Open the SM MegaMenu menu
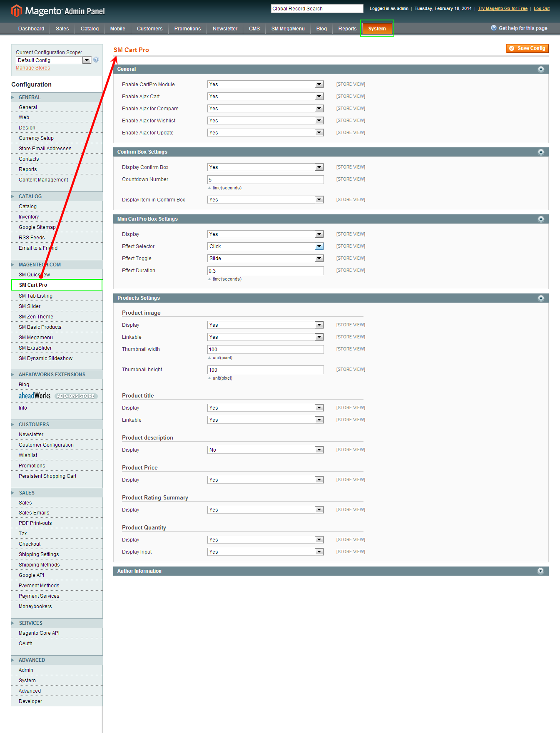This screenshot has height=733, width=560. [288, 29]
